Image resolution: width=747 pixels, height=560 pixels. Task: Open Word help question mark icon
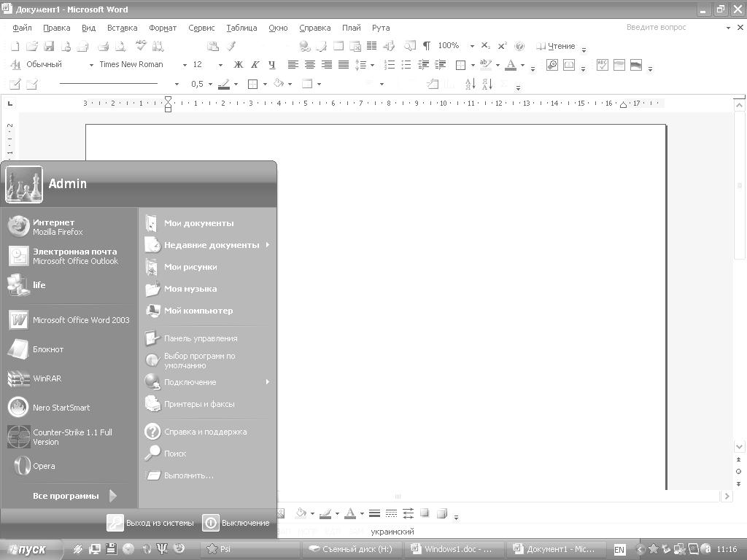pyautogui.click(x=519, y=46)
